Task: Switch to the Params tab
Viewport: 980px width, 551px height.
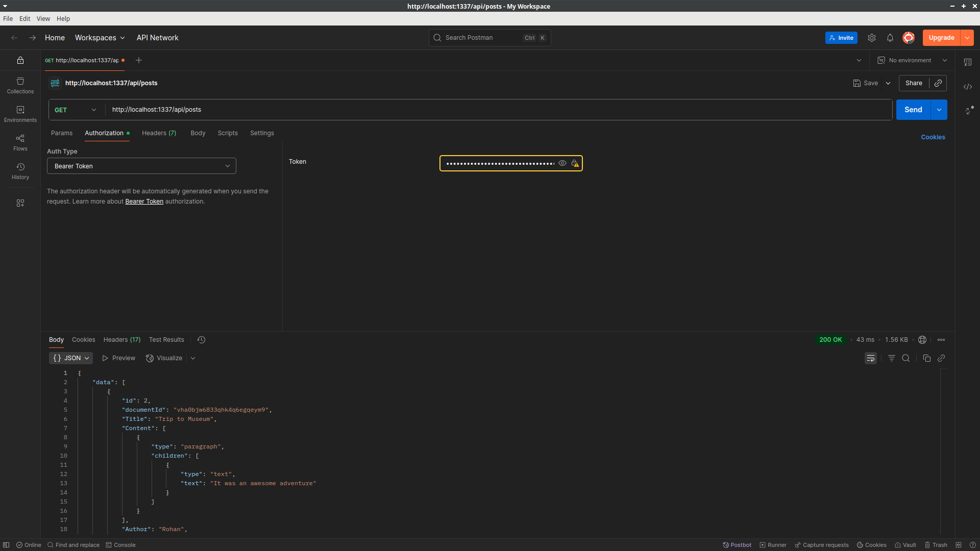Action: click(x=62, y=133)
